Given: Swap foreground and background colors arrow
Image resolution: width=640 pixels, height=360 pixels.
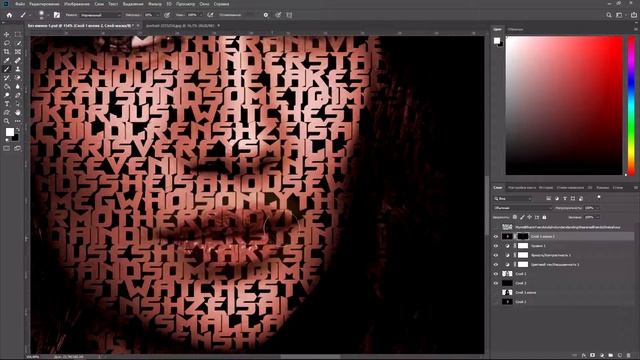Looking at the screenshot, I should point(17,129).
